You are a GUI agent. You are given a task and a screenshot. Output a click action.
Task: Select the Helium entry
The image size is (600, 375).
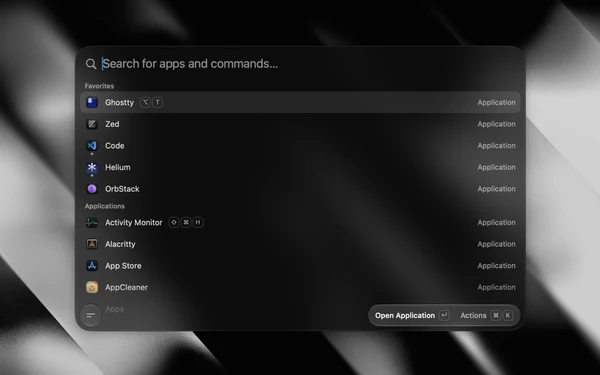[300, 167]
